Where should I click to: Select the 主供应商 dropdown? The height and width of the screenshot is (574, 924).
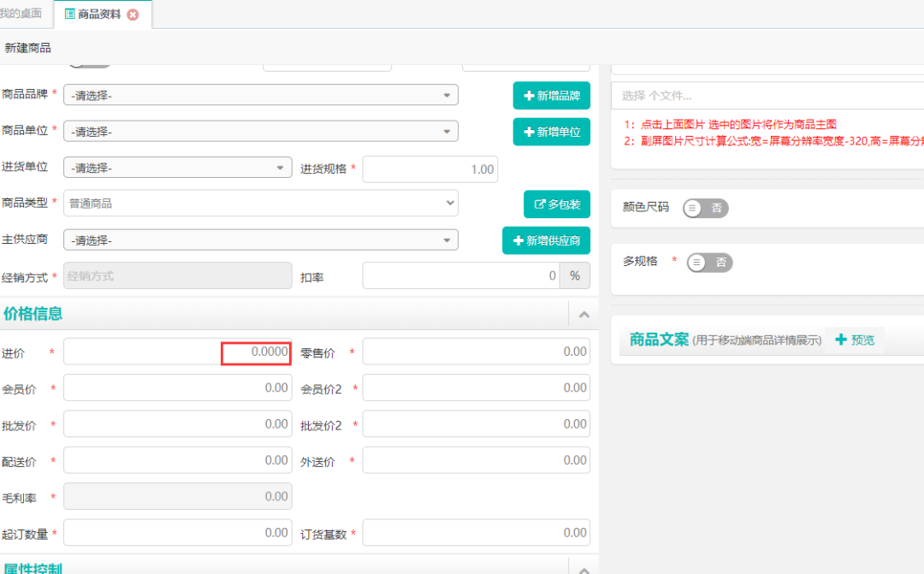pos(260,240)
